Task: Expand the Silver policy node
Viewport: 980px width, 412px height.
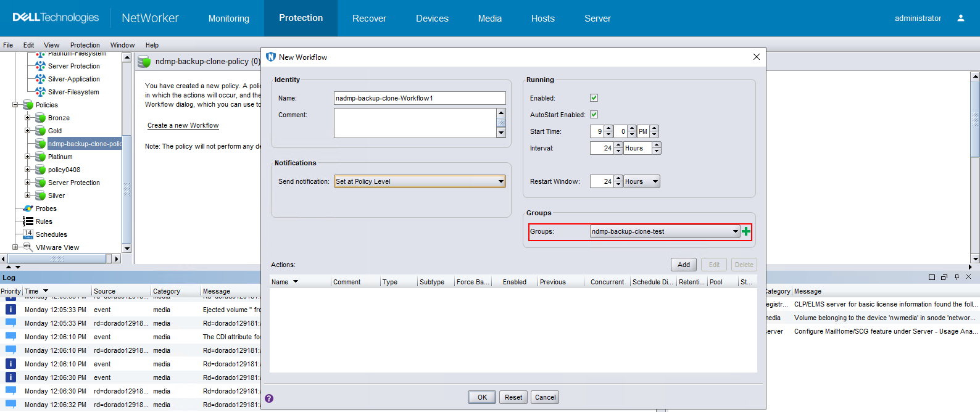Action: [27, 196]
